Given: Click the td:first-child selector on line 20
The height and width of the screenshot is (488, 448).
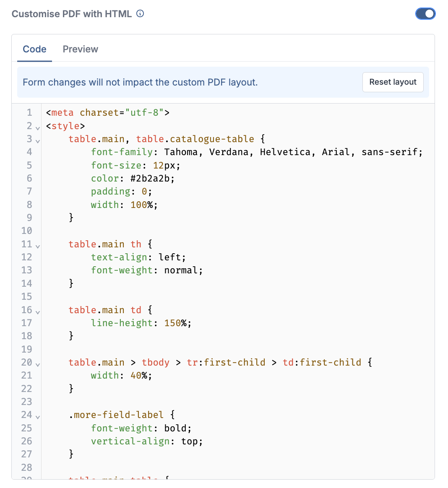Looking at the screenshot, I should coord(322,363).
